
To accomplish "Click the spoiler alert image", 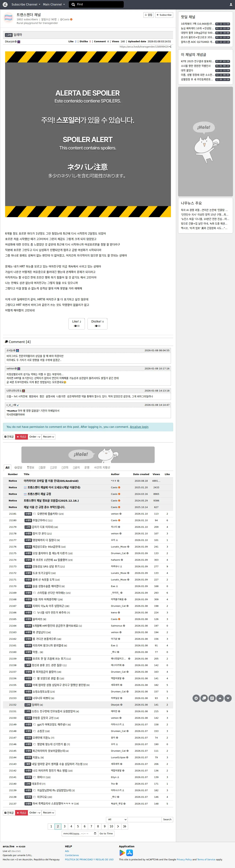I will coord(88,134).
